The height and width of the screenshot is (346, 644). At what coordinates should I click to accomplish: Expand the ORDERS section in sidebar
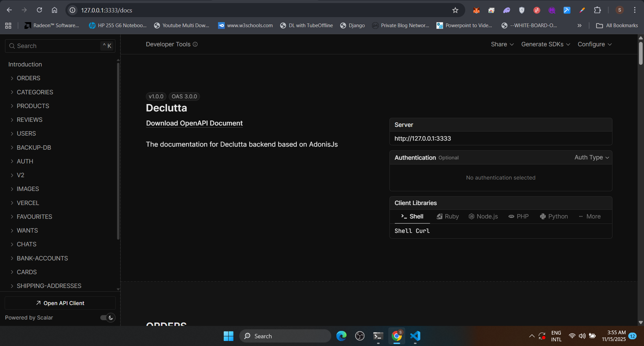click(x=29, y=78)
